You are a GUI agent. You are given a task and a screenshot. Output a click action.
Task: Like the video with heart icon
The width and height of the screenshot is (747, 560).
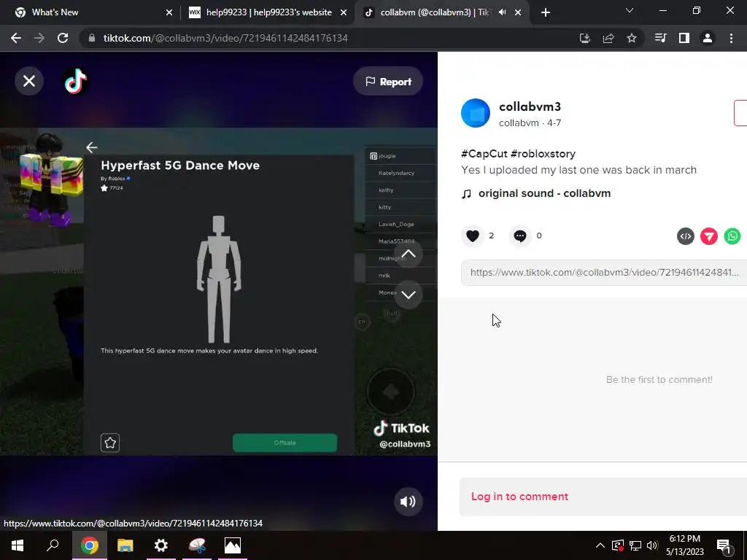(x=472, y=236)
